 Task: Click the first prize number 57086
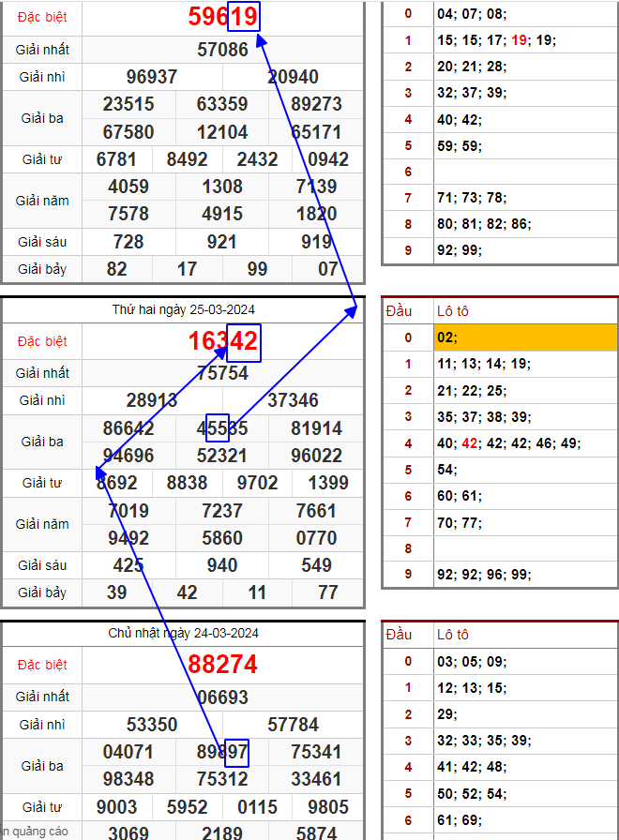click(222, 50)
